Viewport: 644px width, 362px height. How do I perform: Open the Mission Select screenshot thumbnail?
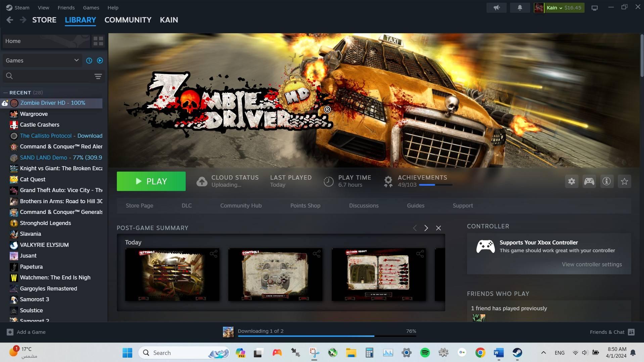(x=379, y=275)
